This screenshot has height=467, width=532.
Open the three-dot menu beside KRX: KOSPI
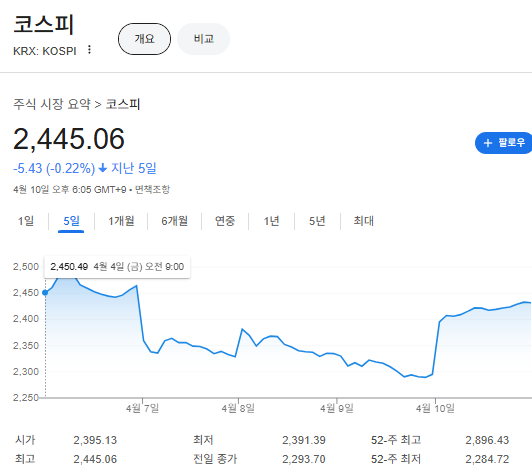[89, 50]
